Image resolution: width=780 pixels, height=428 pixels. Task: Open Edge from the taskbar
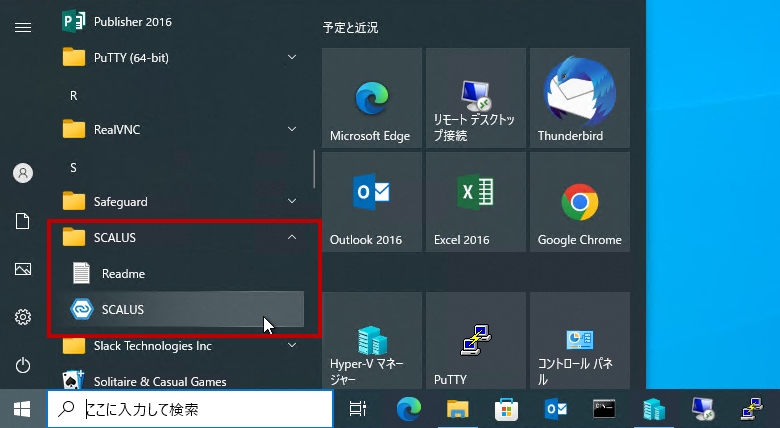tap(409, 409)
